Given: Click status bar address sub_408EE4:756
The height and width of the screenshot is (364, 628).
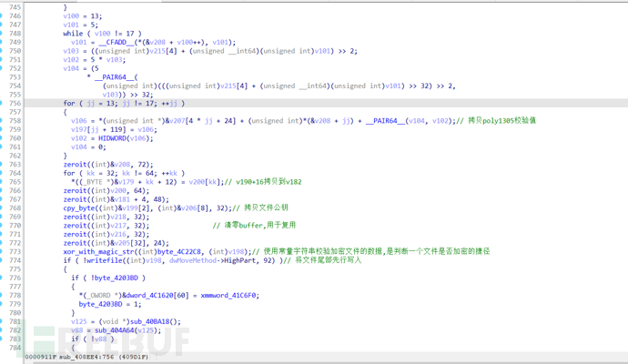Looking at the screenshot, I should pos(86,357).
